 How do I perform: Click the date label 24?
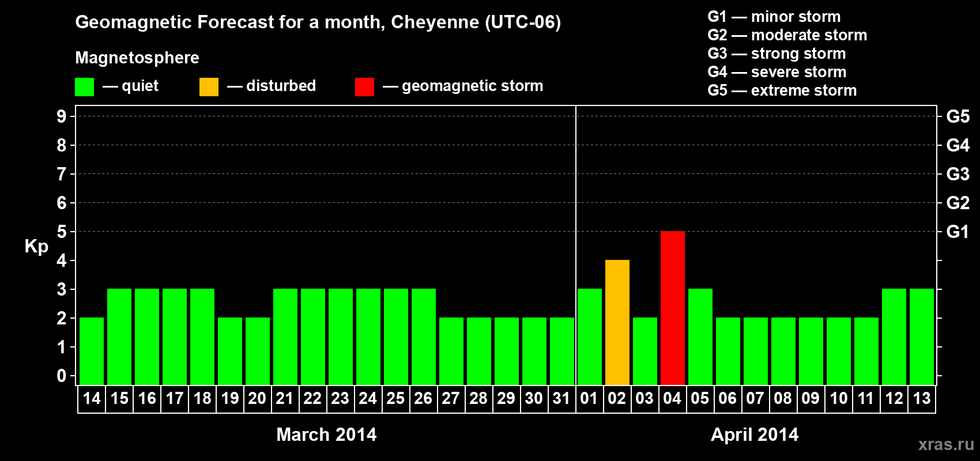(368, 398)
